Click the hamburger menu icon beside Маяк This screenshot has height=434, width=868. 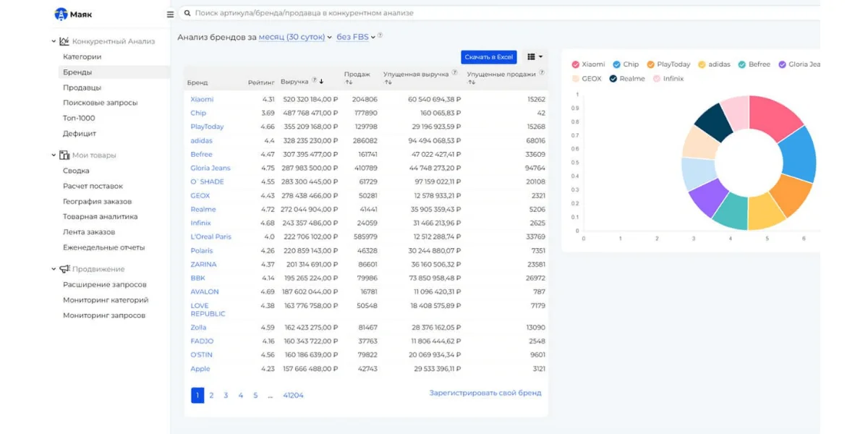point(170,14)
